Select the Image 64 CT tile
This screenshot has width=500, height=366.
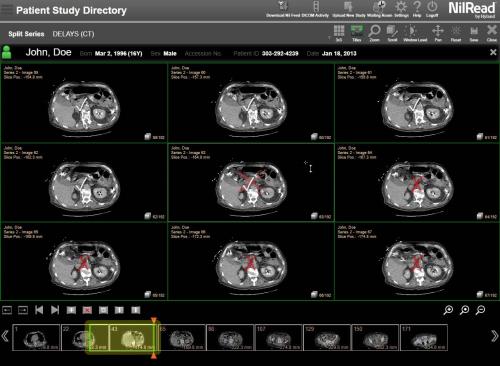point(417,183)
